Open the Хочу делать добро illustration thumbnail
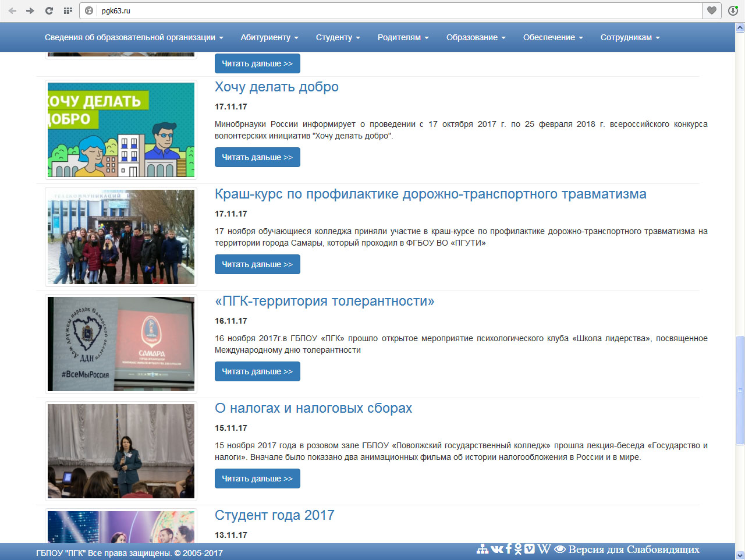 point(121,130)
